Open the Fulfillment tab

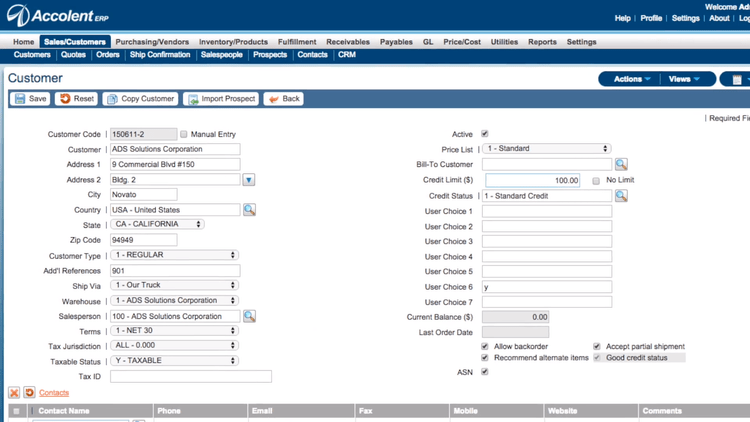[x=297, y=42]
